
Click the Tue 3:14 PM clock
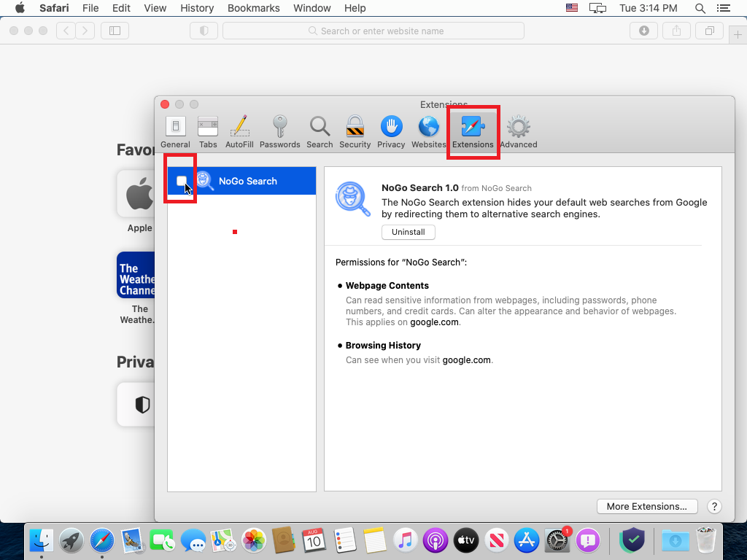(x=648, y=8)
